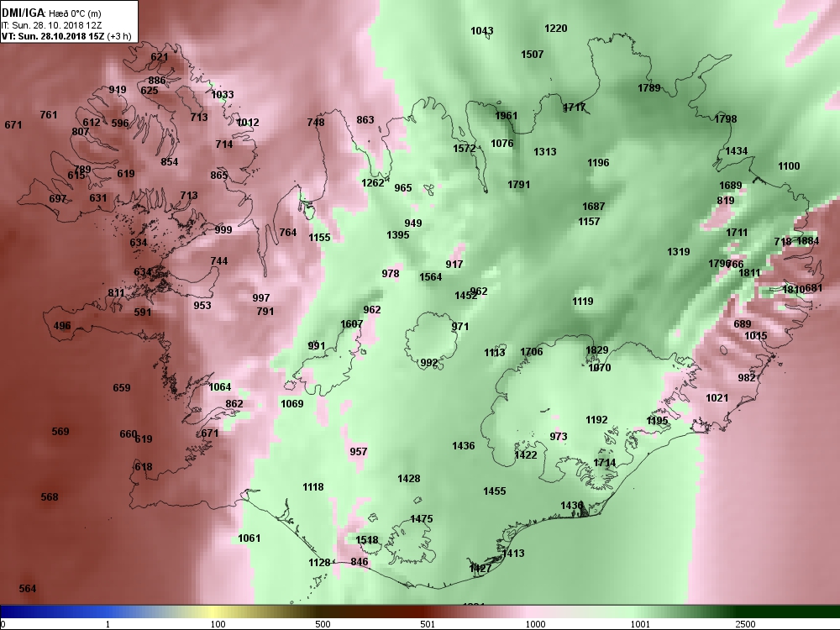Click the 1884 height value
Viewport: 840px width, 630px height.
[808, 241]
